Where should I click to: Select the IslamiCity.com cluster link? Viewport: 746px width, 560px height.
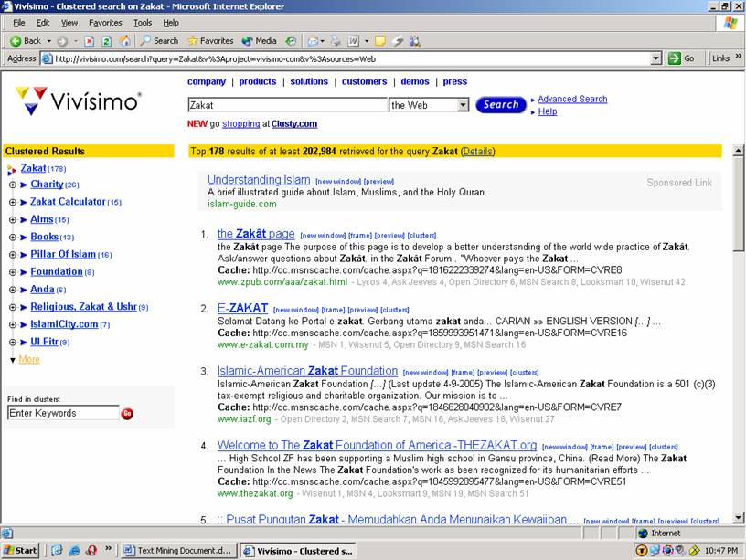coord(64,324)
